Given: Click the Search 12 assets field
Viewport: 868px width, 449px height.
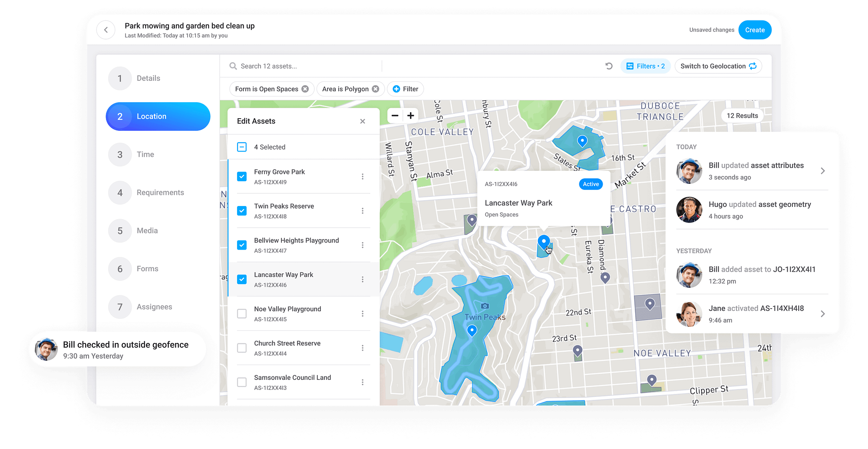Looking at the screenshot, I should point(305,66).
